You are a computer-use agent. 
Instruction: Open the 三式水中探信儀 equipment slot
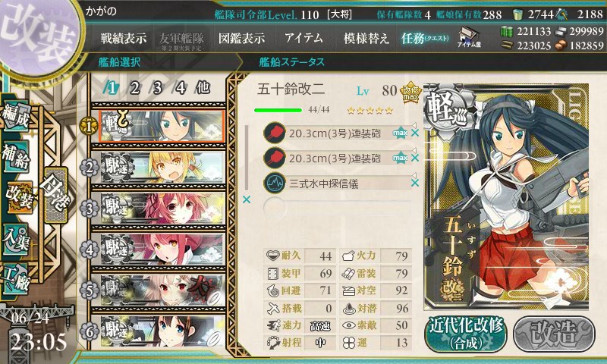pyautogui.click(x=337, y=183)
